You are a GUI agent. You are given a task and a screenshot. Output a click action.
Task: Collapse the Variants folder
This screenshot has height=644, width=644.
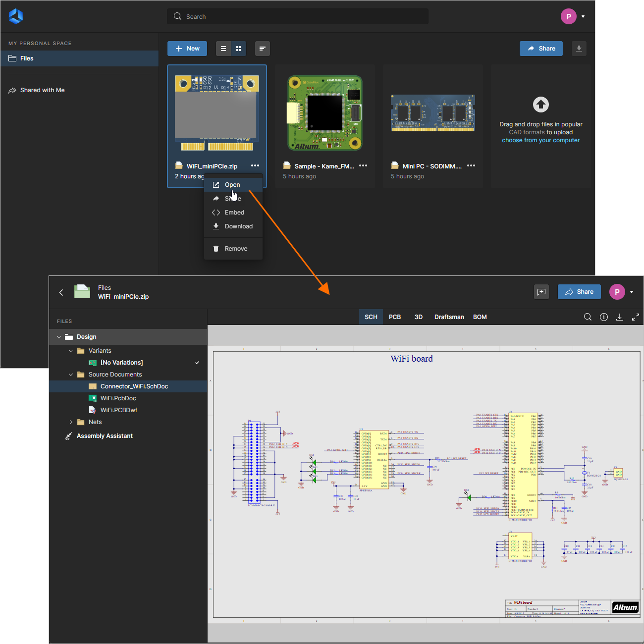click(71, 351)
